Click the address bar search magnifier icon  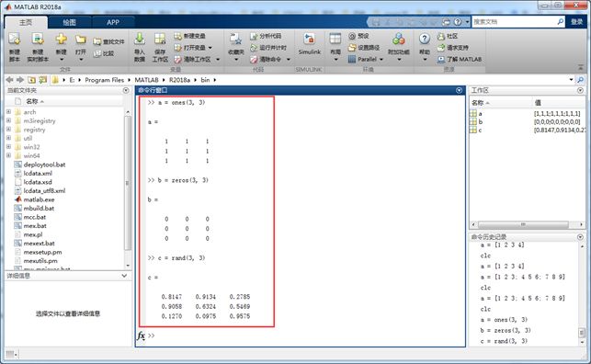[581, 79]
